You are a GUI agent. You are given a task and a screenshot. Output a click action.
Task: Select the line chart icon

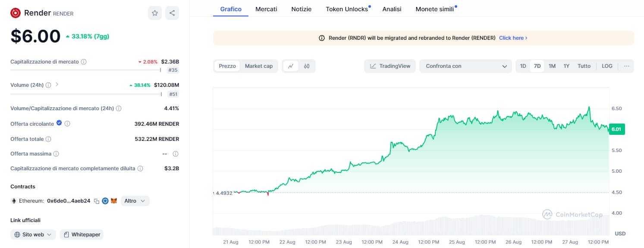291,66
